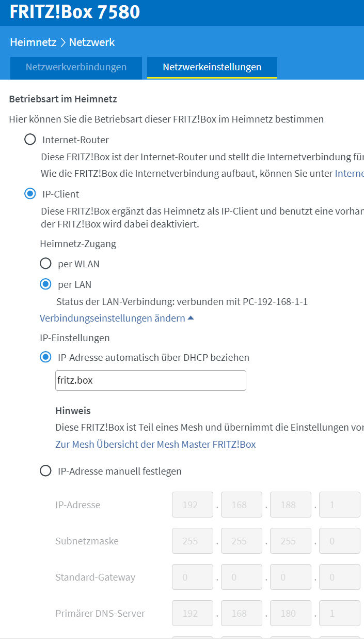Select the IP-Client operating mode
Image resolution: width=364 pixels, height=639 pixels.
click(30, 194)
